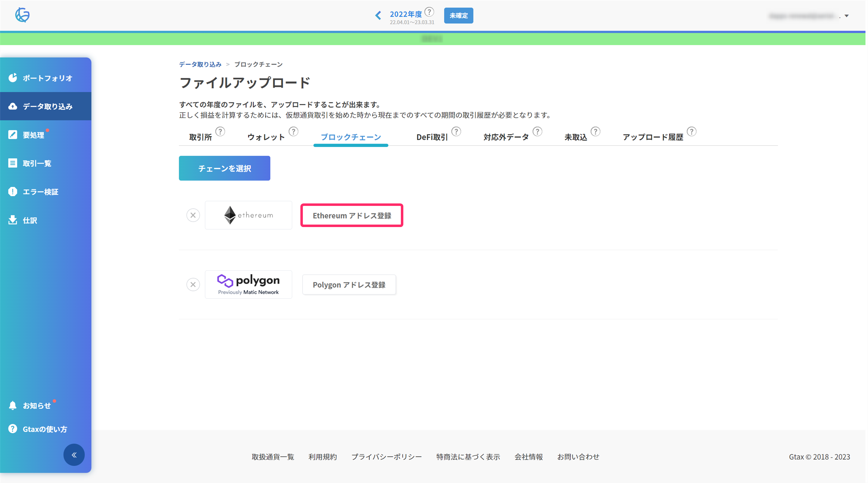Remove the Polygon chain row

(x=193, y=285)
